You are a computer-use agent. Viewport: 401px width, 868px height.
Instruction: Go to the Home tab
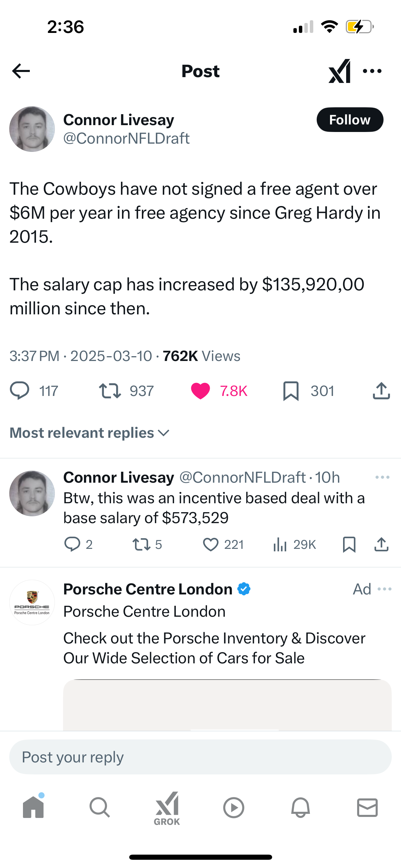33,807
